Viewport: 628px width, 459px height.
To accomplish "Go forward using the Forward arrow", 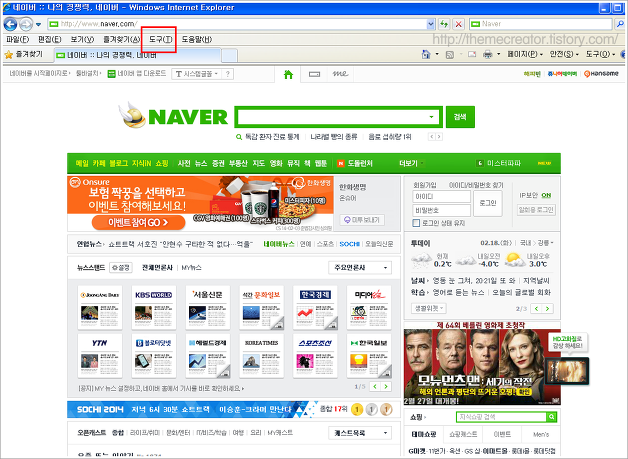I will (x=26, y=24).
